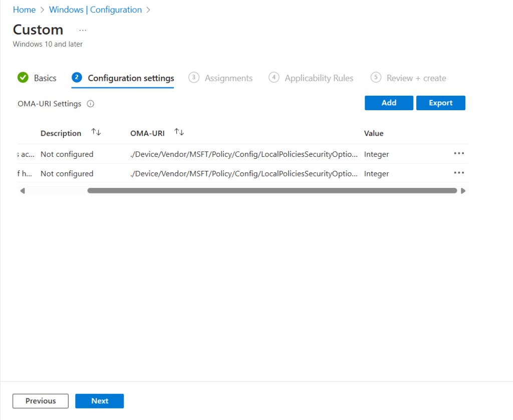Open the second row's ellipsis menu
513x420 pixels.
point(459,173)
